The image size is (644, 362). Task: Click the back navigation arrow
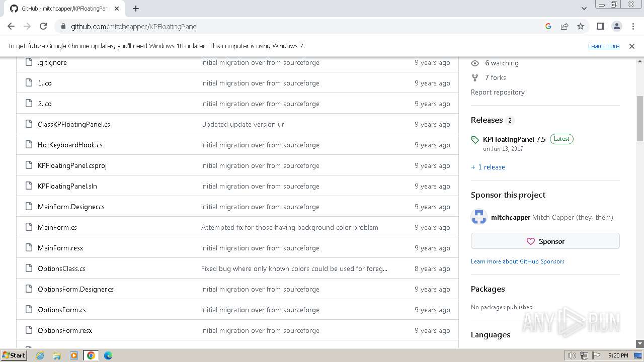tap(11, 26)
